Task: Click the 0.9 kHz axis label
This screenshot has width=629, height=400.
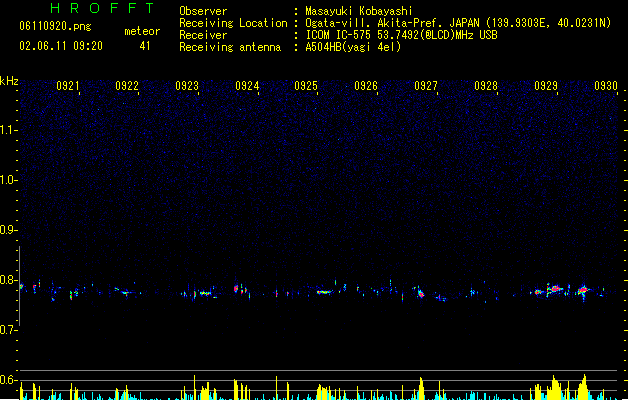Action: point(8,230)
